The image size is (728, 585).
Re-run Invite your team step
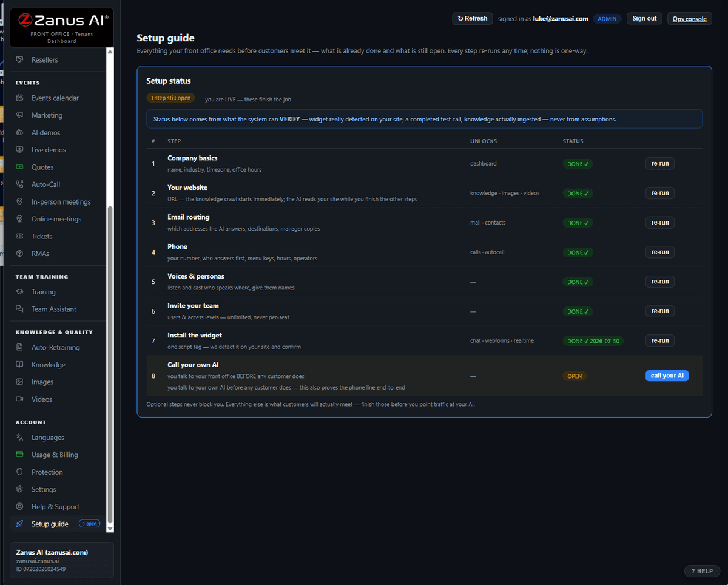pyautogui.click(x=660, y=311)
